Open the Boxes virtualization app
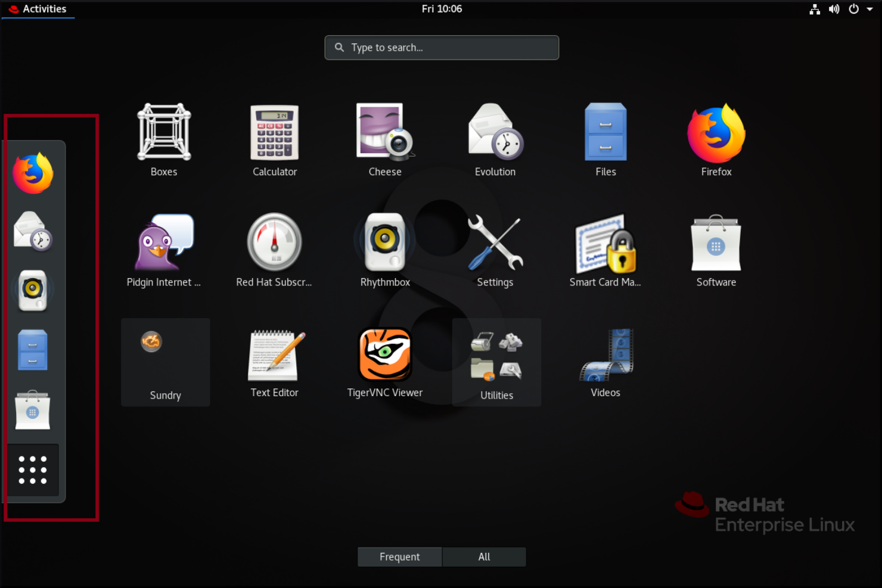882x588 pixels. (164, 132)
